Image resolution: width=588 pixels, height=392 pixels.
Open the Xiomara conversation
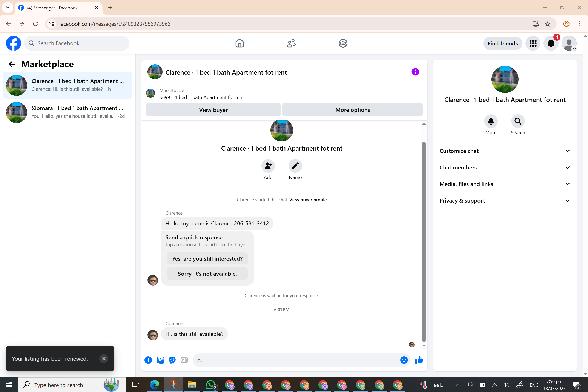pyautogui.click(x=68, y=112)
